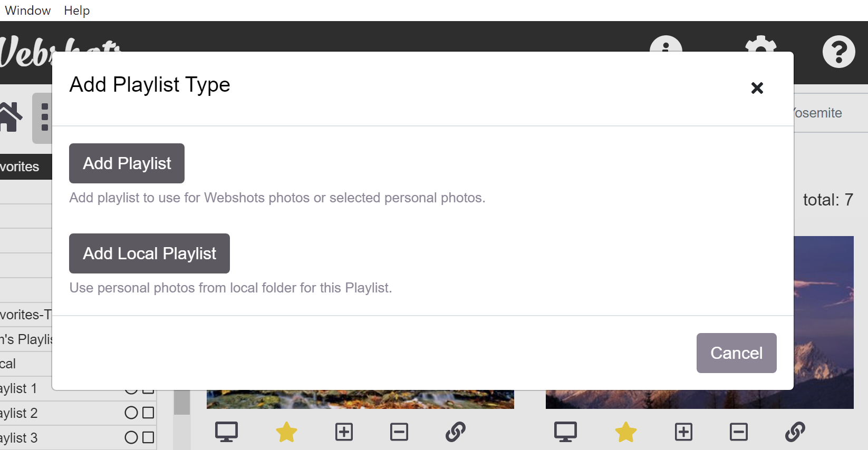The width and height of the screenshot is (868, 450).
Task: Click the monitor icon under the left photo
Action: coord(226,432)
